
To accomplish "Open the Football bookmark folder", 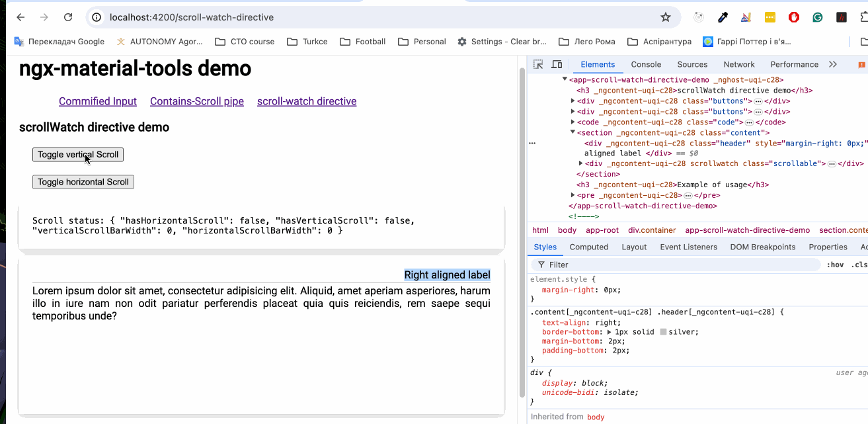I will (363, 41).
